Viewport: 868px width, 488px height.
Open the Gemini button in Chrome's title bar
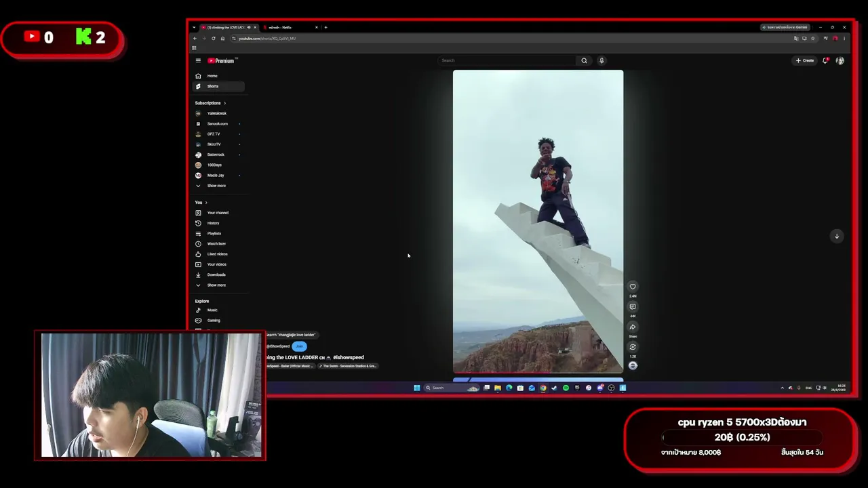tap(785, 27)
